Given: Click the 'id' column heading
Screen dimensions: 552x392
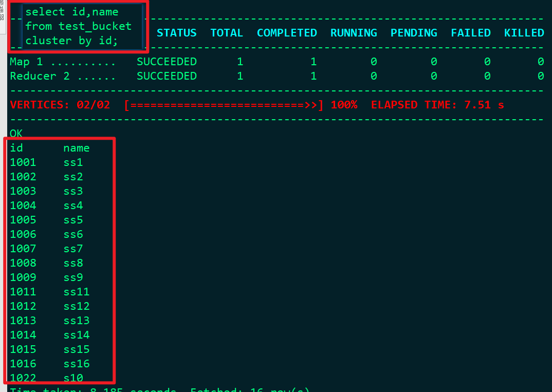Looking at the screenshot, I should [16, 148].
